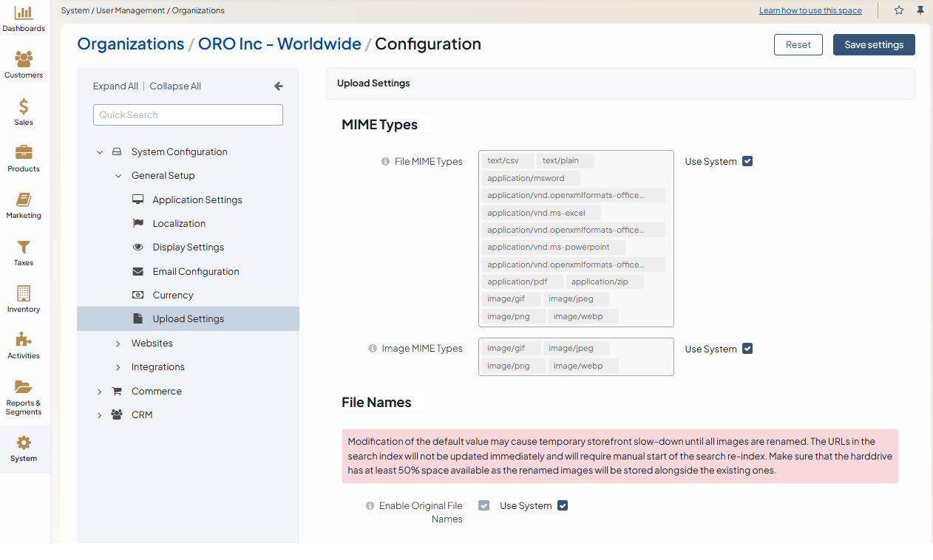Uncheck Use System for File MIME Types
933x560 pixels.
pyautogui.click(x=747, y=161)
